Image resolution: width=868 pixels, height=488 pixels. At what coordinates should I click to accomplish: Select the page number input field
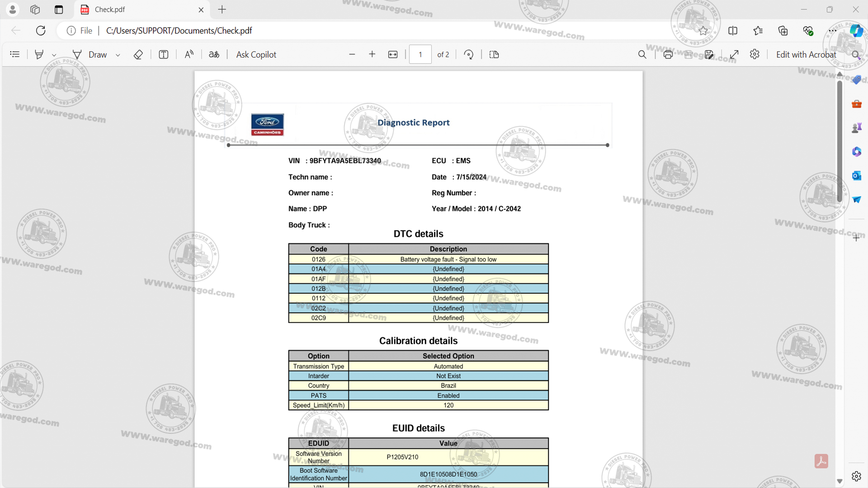[x=420, y=54]
